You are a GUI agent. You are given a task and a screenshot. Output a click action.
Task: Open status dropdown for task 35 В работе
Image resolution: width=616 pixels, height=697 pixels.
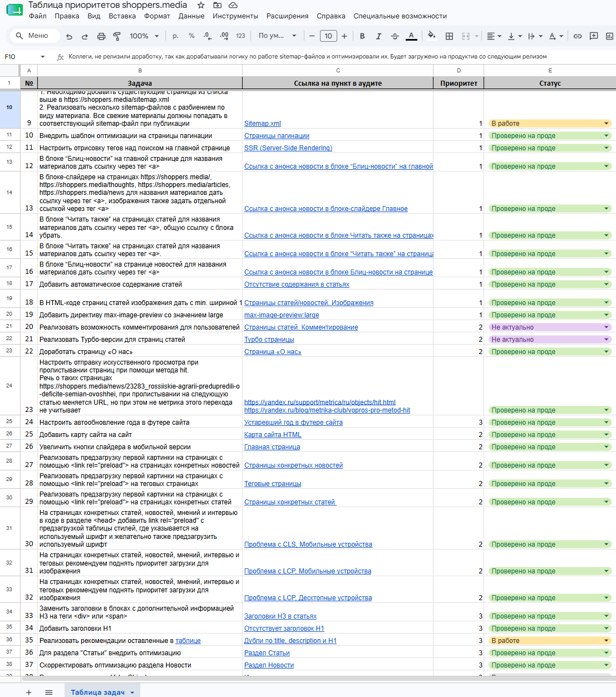[607, 641]
